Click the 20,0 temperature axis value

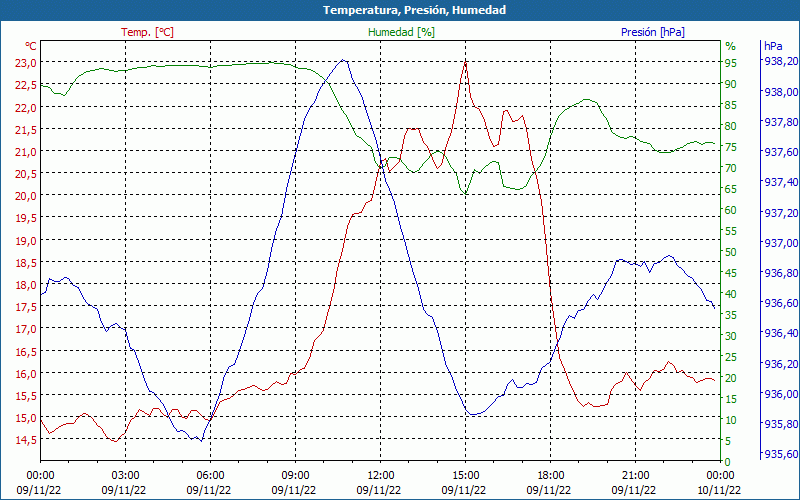[x=26, y=196]
